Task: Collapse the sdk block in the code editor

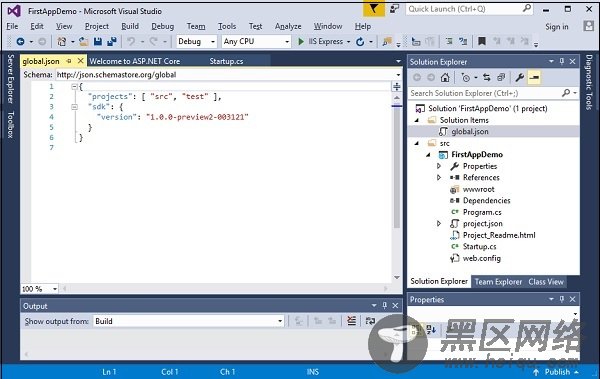Action: pyautogui.click(x=75, y=107)
